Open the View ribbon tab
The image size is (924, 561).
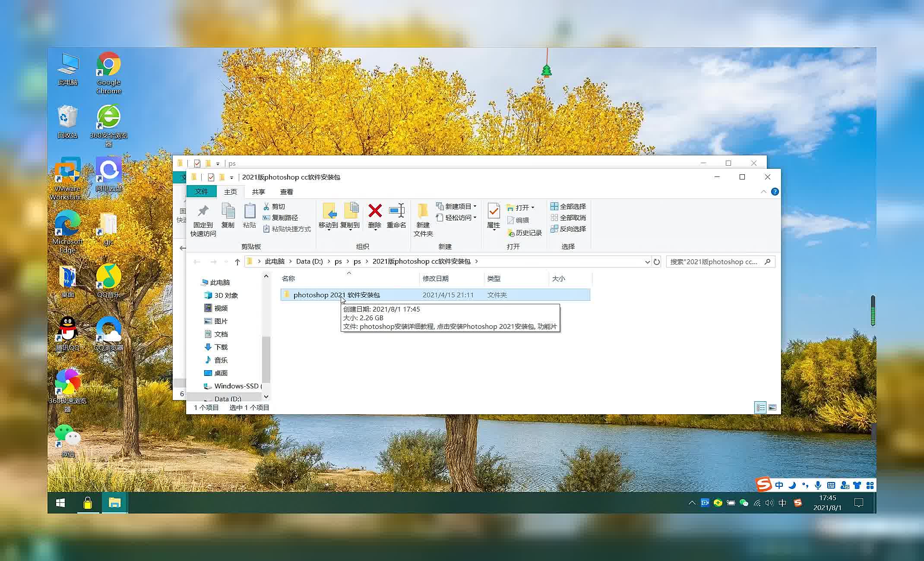[x=286, y=192]
